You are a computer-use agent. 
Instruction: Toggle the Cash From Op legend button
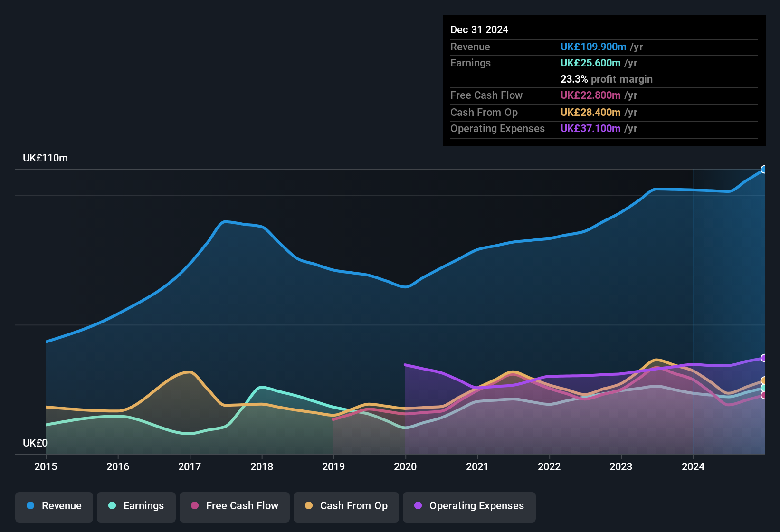coord(346,507)
